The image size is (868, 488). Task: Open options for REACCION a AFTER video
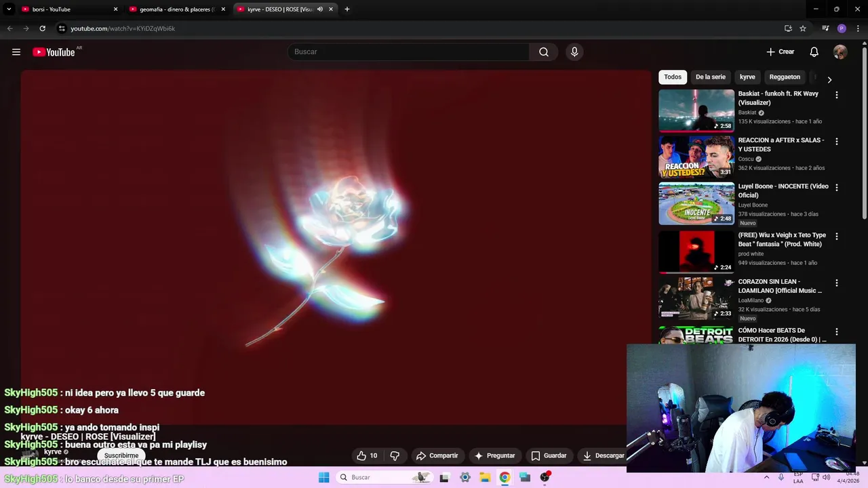(837, 142)
